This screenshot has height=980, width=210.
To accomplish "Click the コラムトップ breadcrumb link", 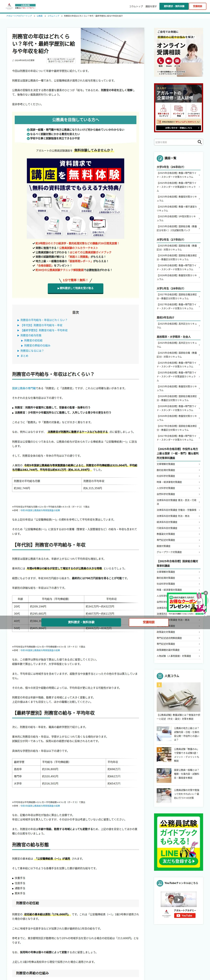I will 53,16.
